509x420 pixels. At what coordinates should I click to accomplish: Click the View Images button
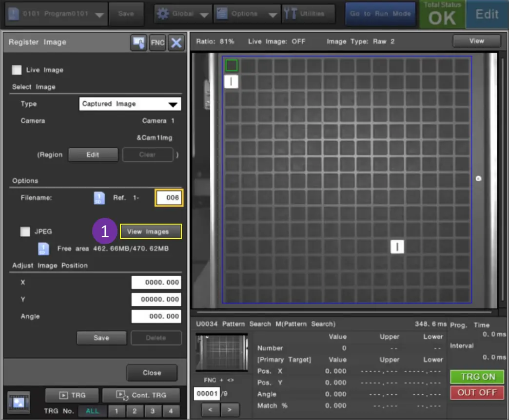(151, 232)
